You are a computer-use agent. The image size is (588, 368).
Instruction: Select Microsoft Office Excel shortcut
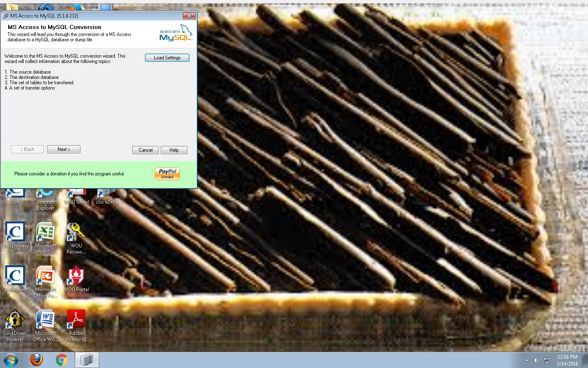[x=45, y=238]
